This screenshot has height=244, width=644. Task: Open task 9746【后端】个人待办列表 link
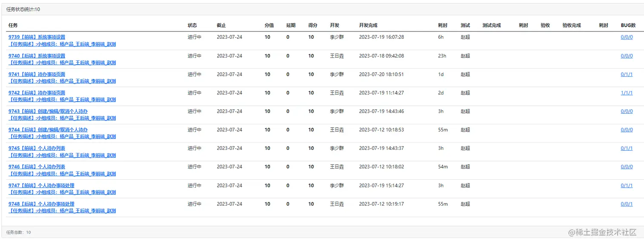click(37, 167)
